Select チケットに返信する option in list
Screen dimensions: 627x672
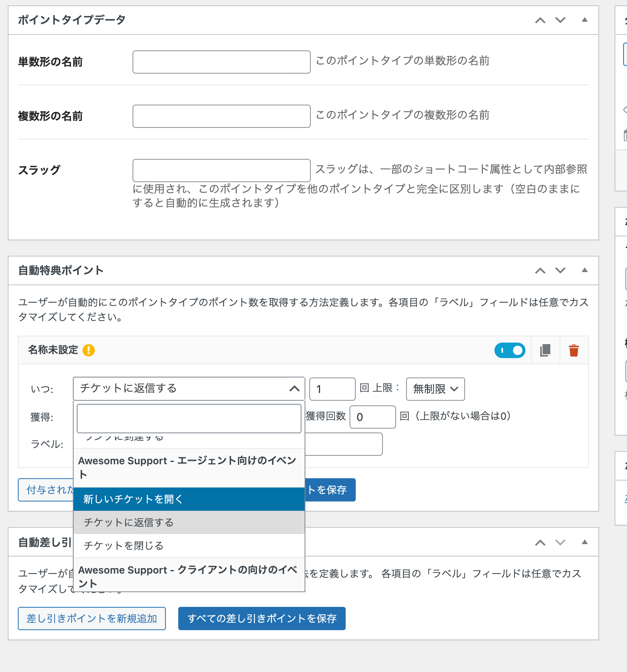[x=189, y=522]
